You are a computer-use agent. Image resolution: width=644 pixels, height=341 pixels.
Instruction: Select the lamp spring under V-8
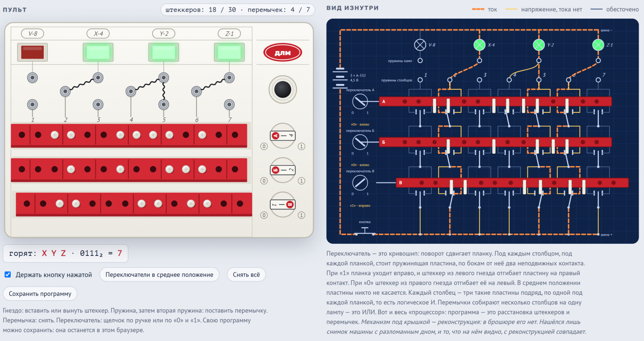click(x=33, y=77)
